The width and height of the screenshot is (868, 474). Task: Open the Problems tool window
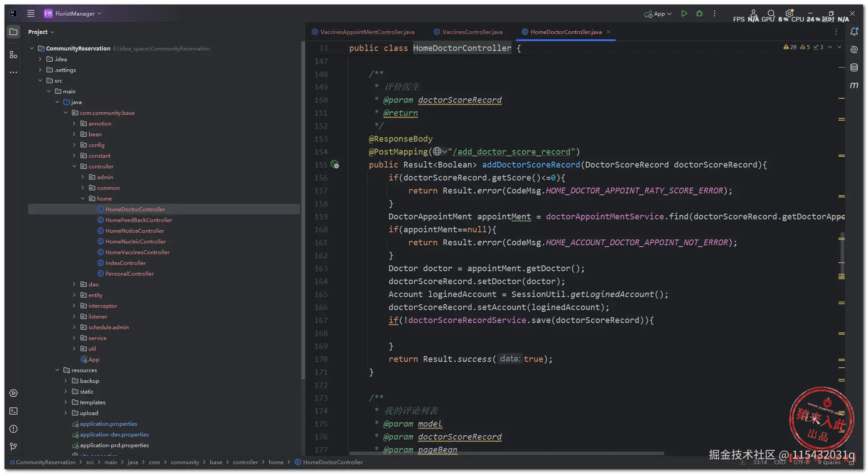[x=13, y=429]
